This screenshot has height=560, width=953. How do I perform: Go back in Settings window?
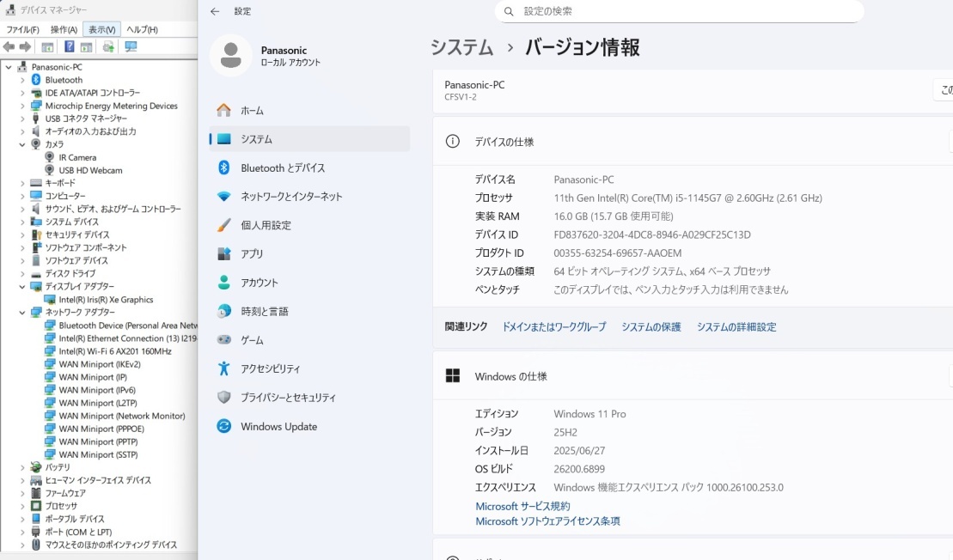[x=215, y=11]
